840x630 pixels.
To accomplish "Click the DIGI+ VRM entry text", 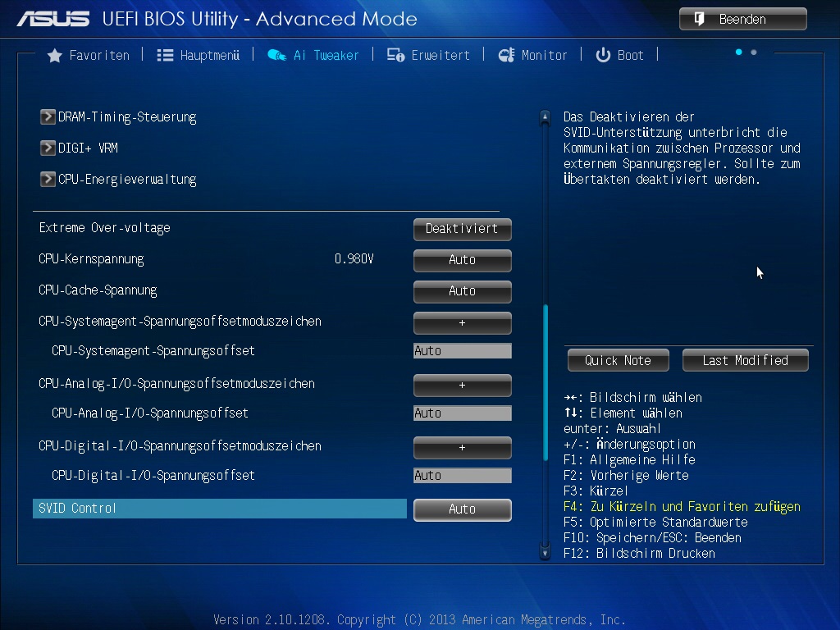I will pyautogui.click(x=88, y=148).
